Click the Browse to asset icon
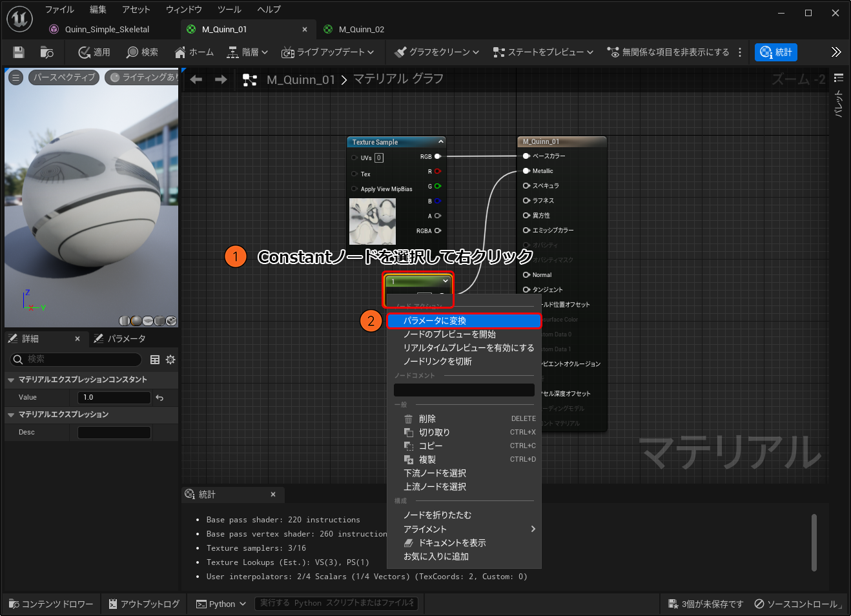 coord(46,52)
